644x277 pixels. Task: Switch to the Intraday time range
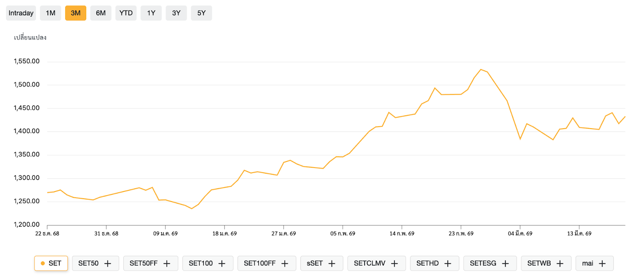21,13
